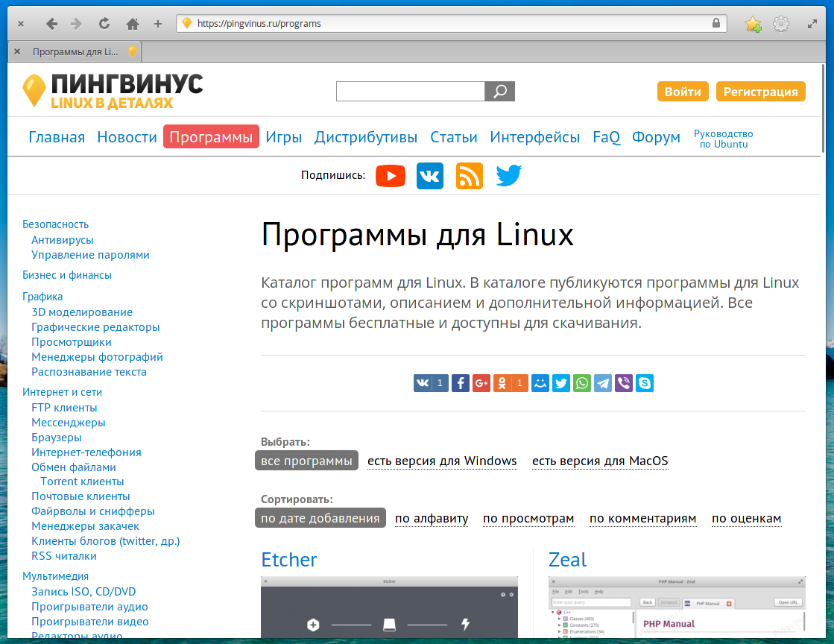Viewport: 834px width, 644px height.
Task: Share the page on Facebook
Action: click(x=461, y=383)
